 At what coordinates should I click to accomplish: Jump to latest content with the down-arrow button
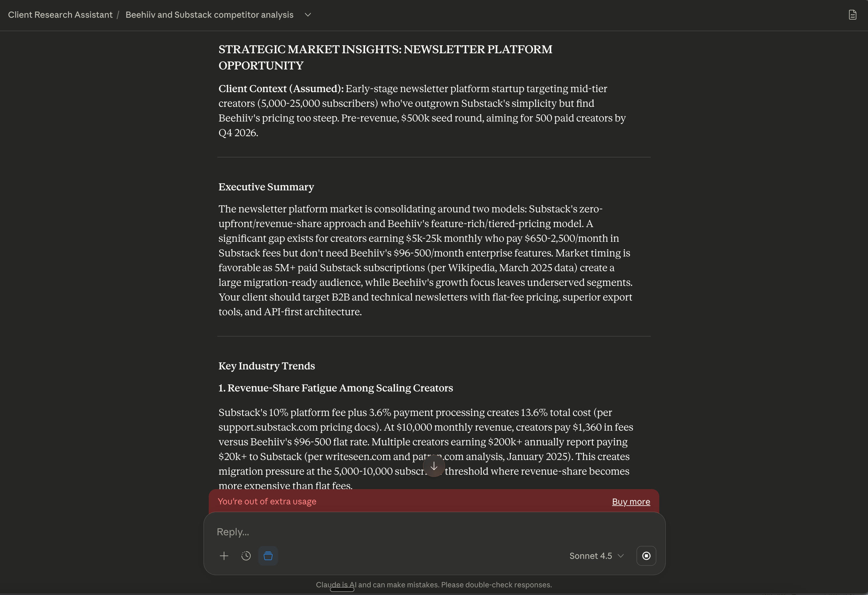point(434,466)
